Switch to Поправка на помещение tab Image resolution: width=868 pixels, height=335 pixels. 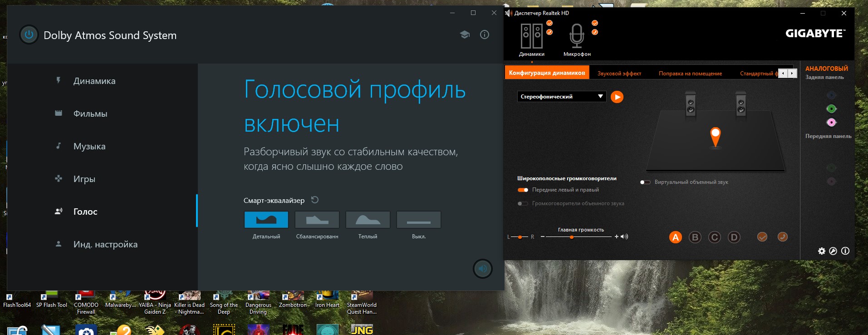(x=690, y=73)
